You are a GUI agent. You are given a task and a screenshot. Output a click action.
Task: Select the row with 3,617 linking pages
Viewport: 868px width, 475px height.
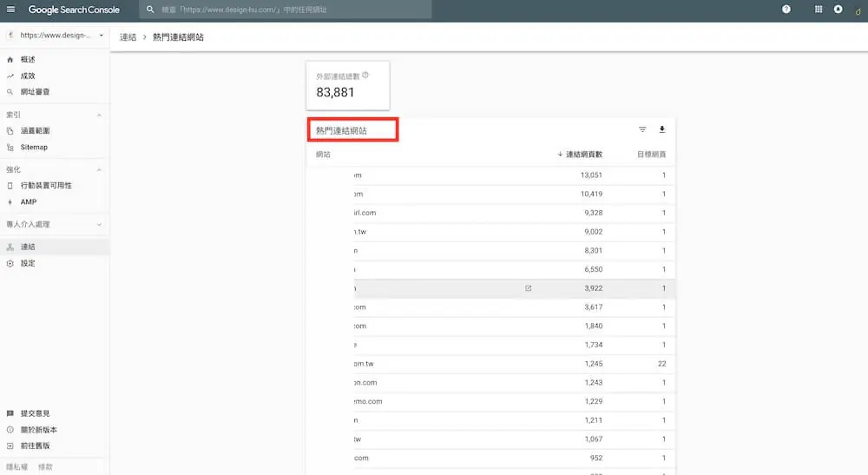click(491, 307)
